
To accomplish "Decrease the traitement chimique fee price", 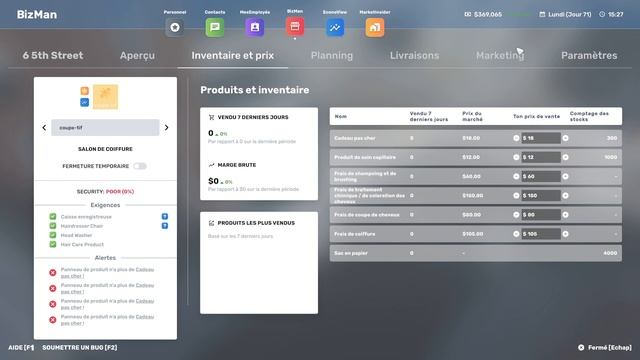I will [x=516, y=196].
